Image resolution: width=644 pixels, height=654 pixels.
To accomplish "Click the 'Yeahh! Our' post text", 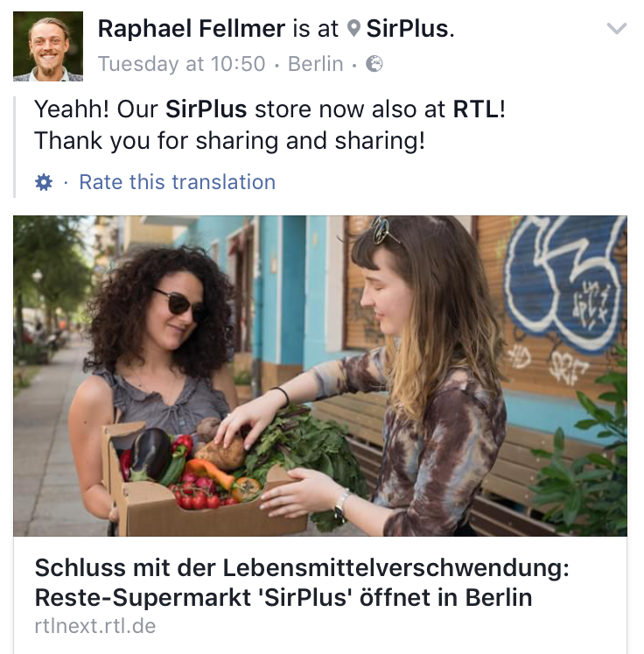I will point(96,109).
